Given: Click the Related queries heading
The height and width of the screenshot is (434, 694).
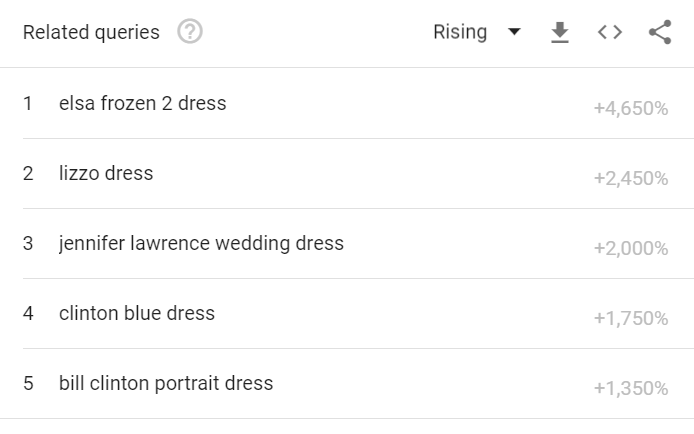Looking at the screenshot, I should (x=91, y=32).
